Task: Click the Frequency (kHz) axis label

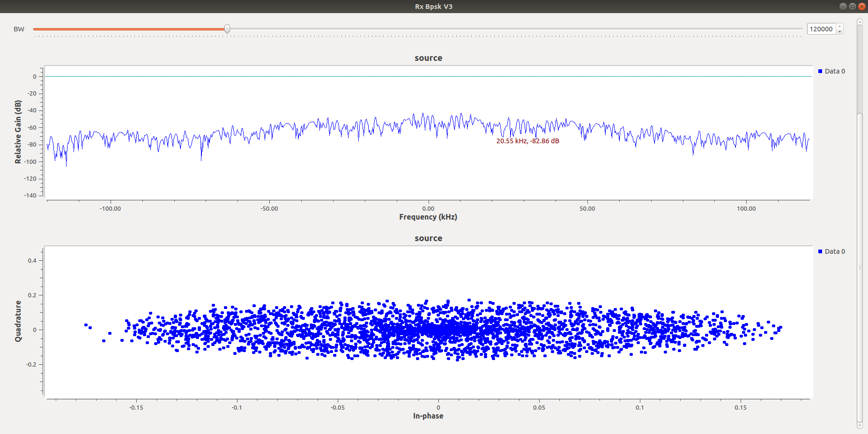Action: (428, 217)
